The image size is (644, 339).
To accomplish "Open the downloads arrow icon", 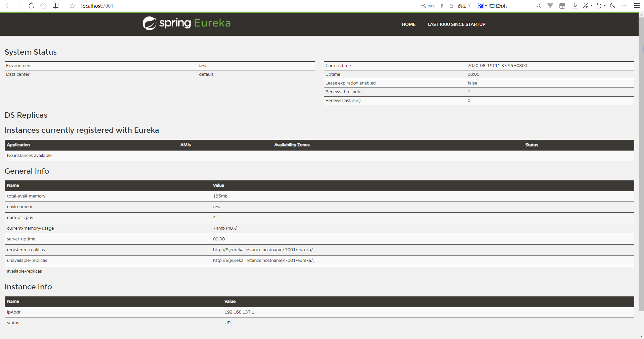I will pyautogui.click(x=575, y=6).
